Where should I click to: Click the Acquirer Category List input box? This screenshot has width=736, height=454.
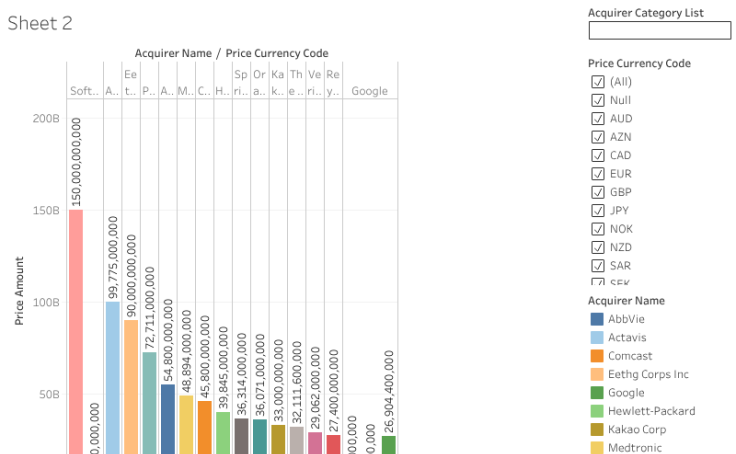[x=659, y=31]
